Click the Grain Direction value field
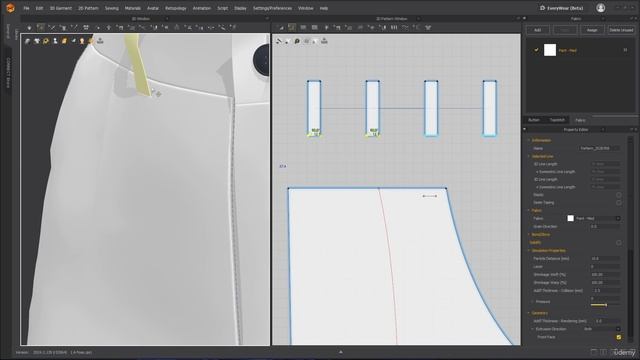The image size is (640, 360). (605, 227)
